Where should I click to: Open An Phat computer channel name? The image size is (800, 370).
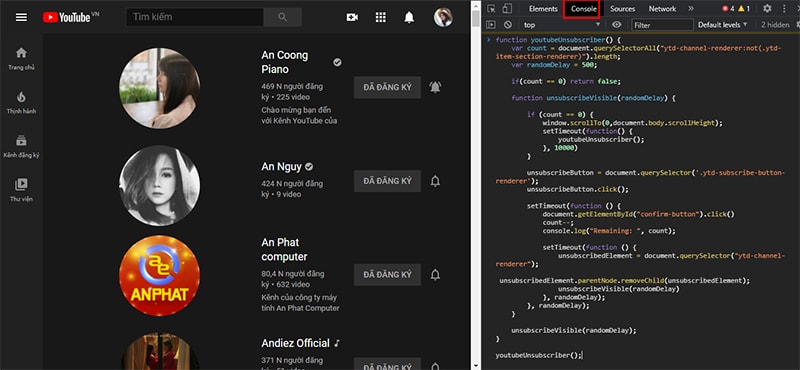pos(285,250)
